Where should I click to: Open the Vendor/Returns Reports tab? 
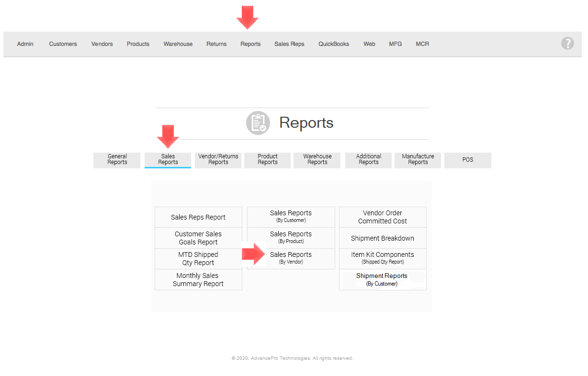[x=218, y=160]
